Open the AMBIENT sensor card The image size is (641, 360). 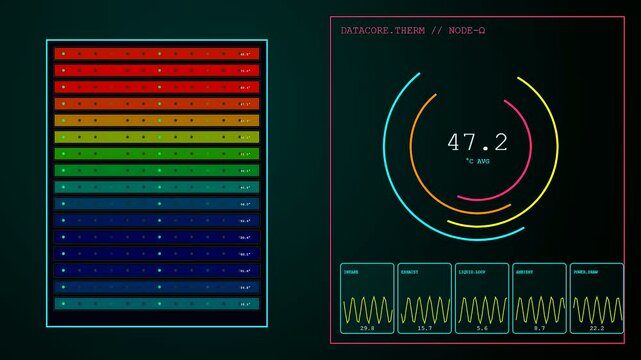coord(539,298)
